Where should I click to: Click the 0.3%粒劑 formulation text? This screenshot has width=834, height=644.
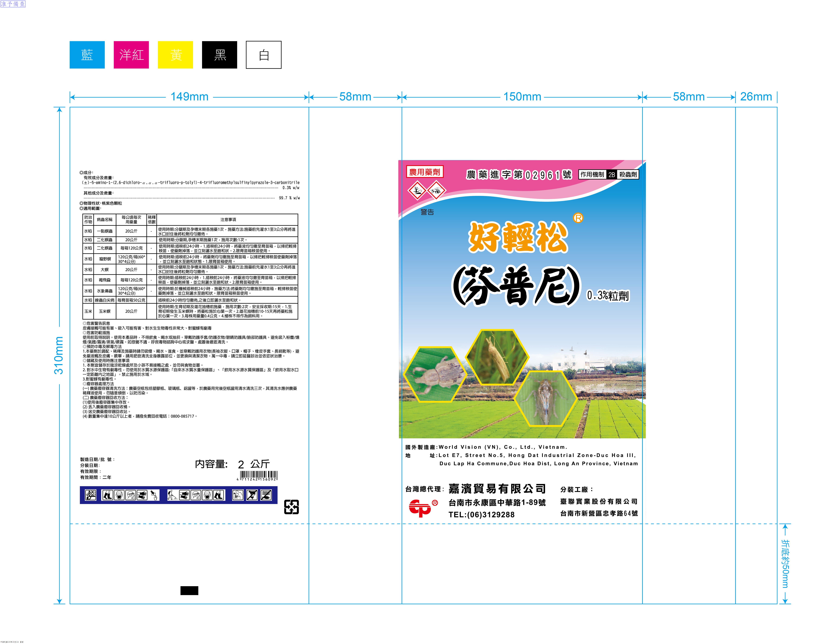coord(608,296)
